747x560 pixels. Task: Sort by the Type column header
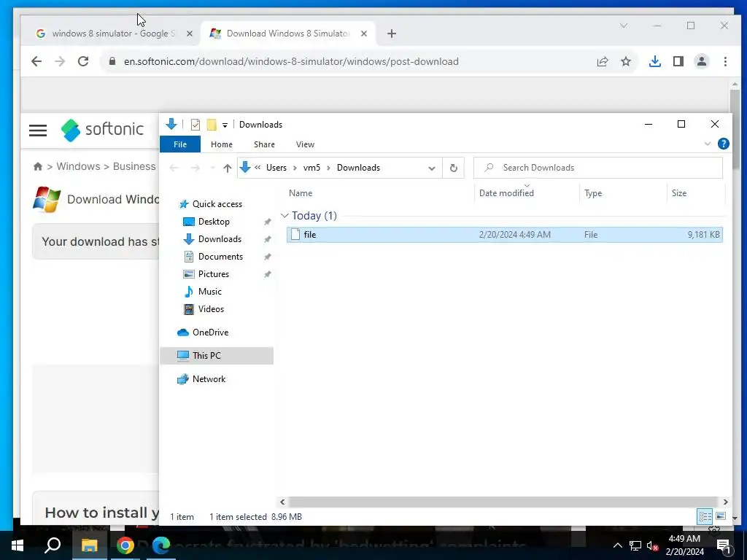pos(593,192)
